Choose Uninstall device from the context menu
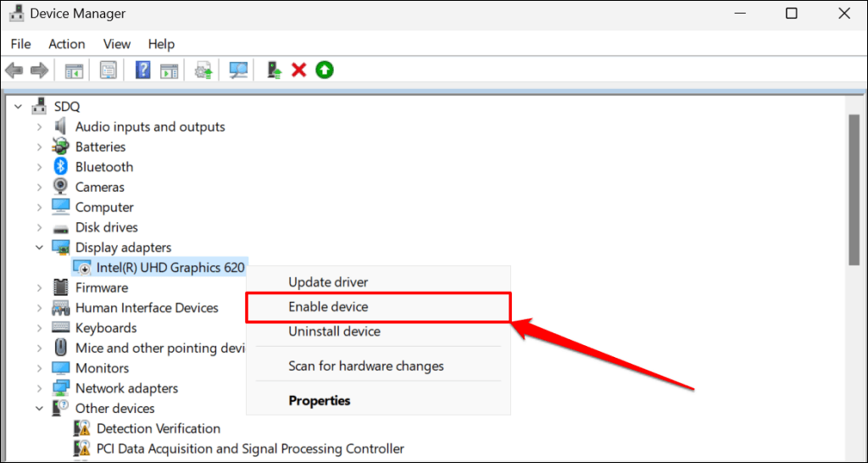Viewport: 868px width, 463px height. click(378, 332)
